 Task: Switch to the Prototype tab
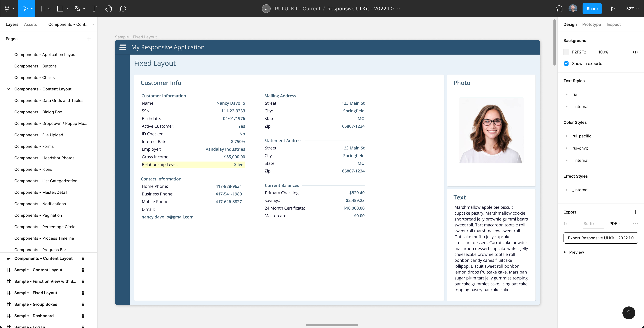coord(591,24)
